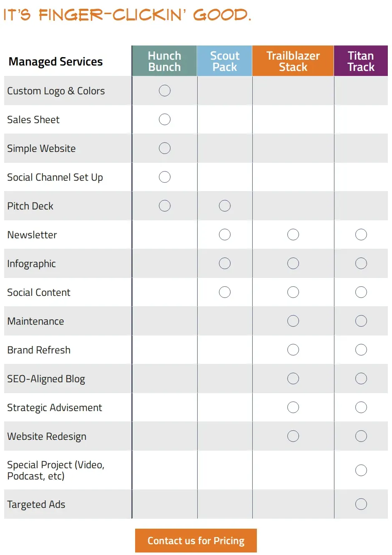This screenshot has width=392, height=555.
Task: Select Hunch Bunch circle for Simple Website
Action: (165, 148)
